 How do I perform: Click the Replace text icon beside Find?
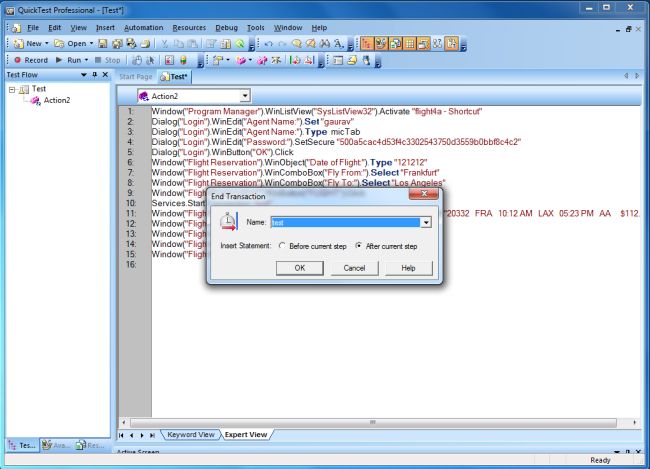pyautogui.click(x=339, y=44)
